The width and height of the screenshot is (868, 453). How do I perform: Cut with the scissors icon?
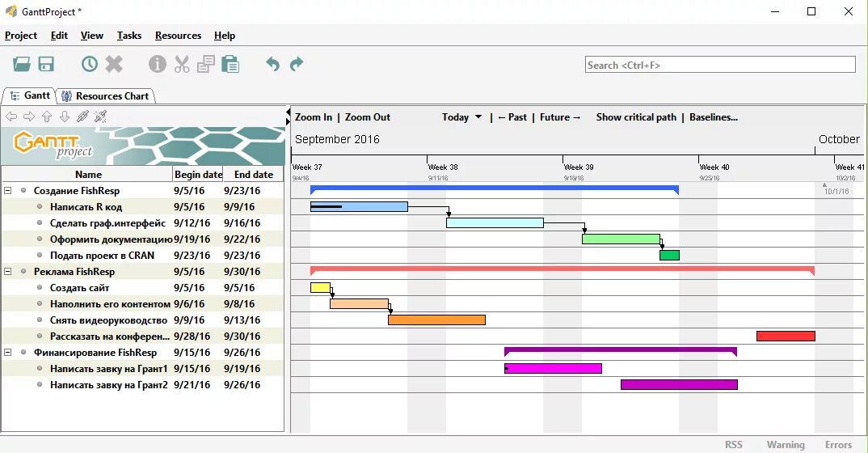[x=182, y=64]
